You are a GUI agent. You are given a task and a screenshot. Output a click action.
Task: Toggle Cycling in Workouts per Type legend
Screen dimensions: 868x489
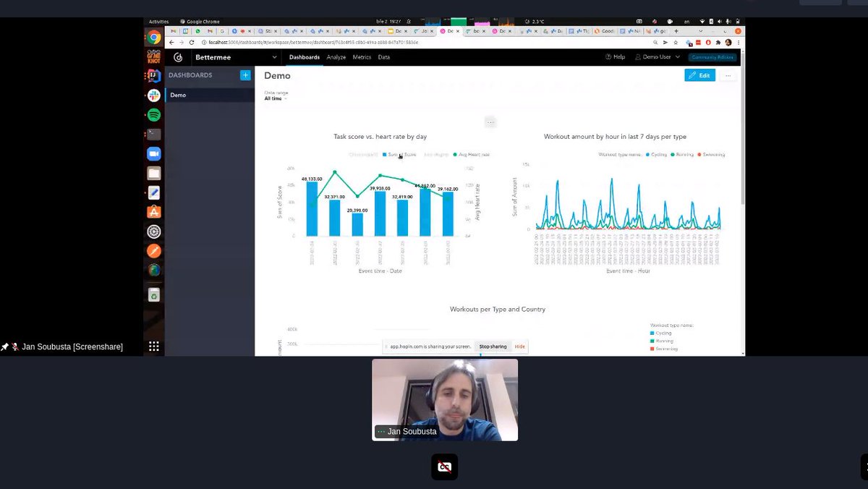pos(661,333)
